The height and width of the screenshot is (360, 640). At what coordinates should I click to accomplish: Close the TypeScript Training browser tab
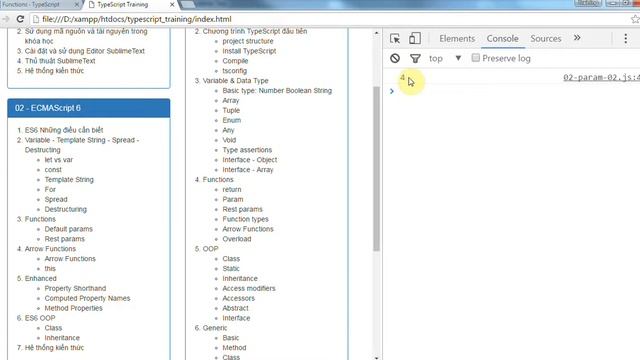pyautogui.click(x=172, y=4)
